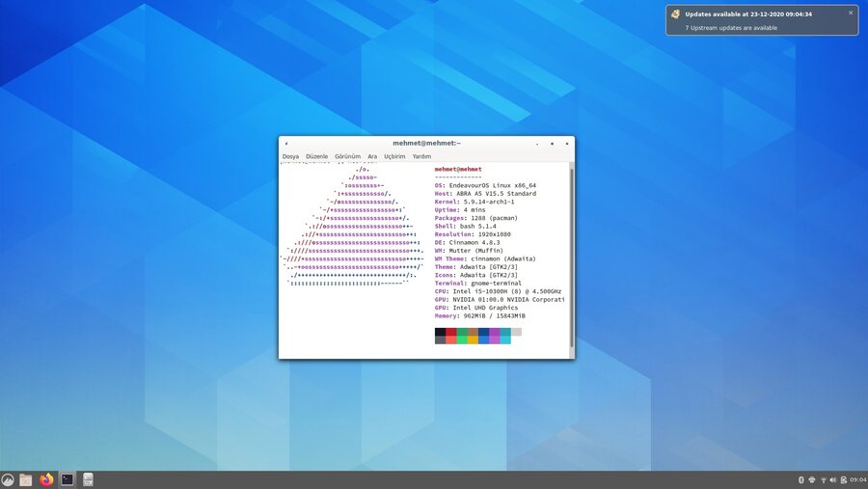Screen dimensions: 868x489
Task: Open the Görünüm menu
Action: (347, 156)
